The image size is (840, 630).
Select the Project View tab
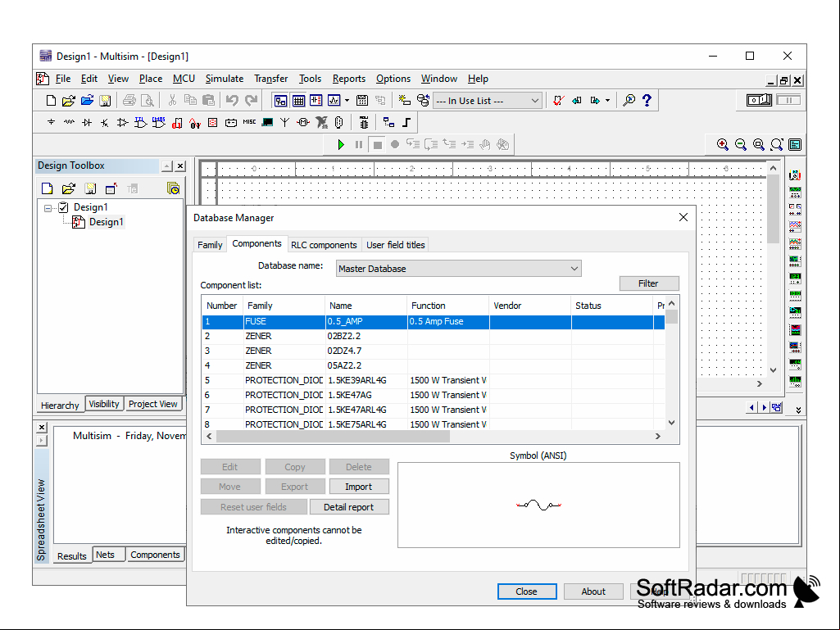coord(152,404)
